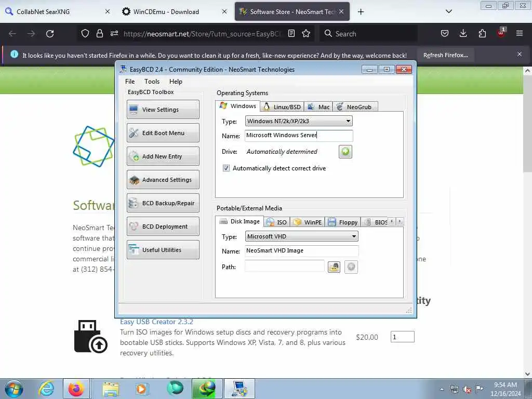Click the browse for disk image icon
This screenshot has height=399, width=532.
pyautogui.click(x=334, y=267)
